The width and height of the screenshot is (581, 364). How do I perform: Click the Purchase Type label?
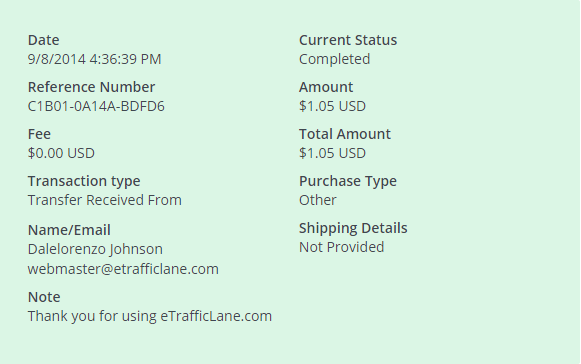pos(348,181)
